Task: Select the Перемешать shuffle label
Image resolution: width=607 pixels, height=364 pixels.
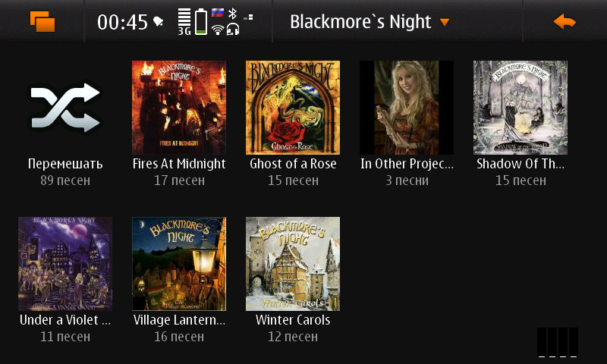Action: tap(65, 164)
